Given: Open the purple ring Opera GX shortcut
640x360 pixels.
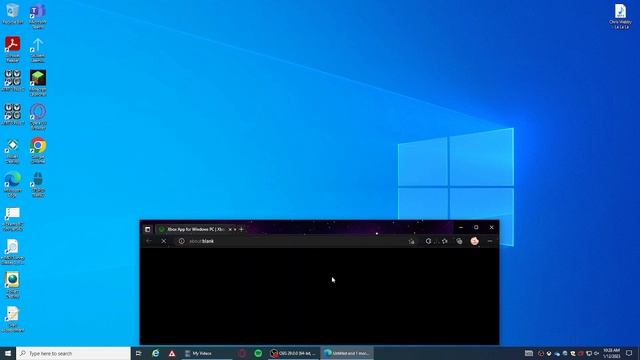Looking at the screenshot, I should (38, 116).
